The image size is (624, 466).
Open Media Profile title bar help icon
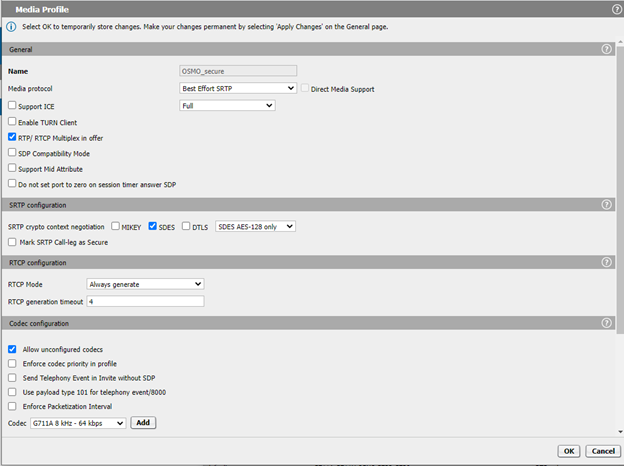click(616, 10)
